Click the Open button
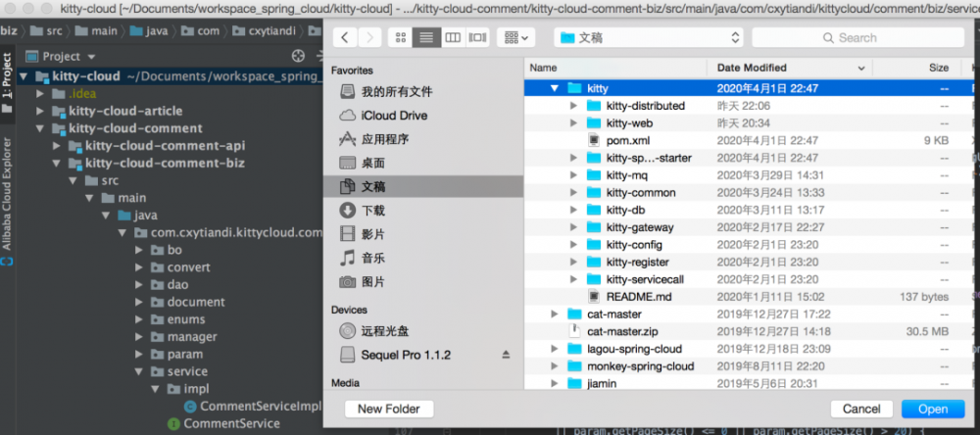The height and width of the screenshot is (435, 980). [x=933, y=410]
